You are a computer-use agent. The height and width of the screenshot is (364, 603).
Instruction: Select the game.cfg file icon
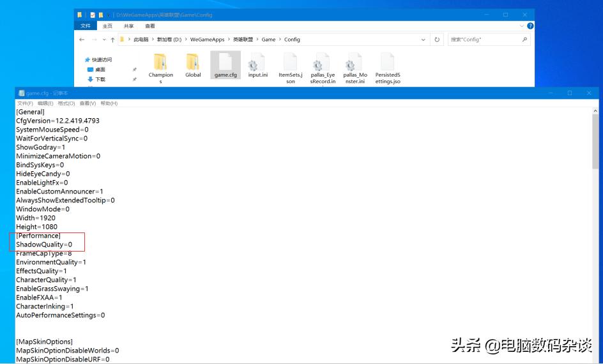tap(225, 65)
